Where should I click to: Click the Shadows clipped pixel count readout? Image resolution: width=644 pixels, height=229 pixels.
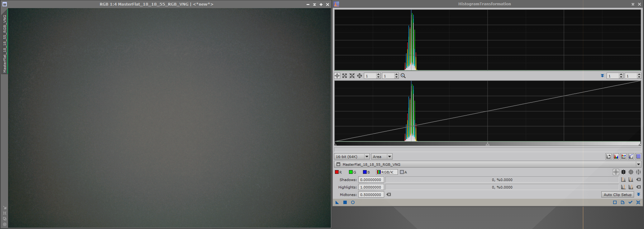502,179
